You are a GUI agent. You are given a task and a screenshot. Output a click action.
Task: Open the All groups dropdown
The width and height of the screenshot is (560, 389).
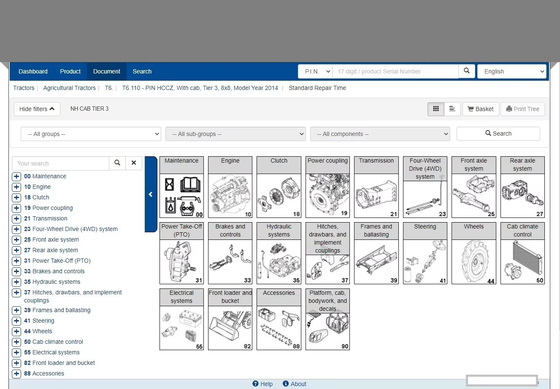pyautogui.click(x=91, y=134)
